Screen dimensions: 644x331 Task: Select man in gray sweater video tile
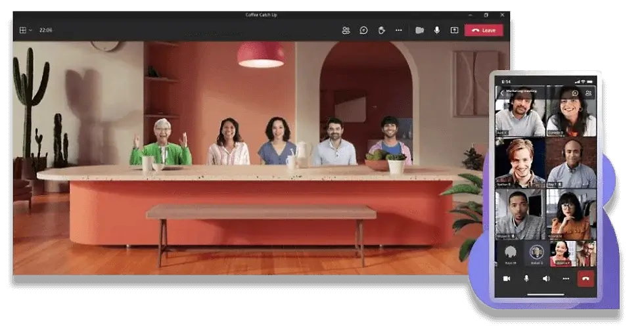(520, 214)
